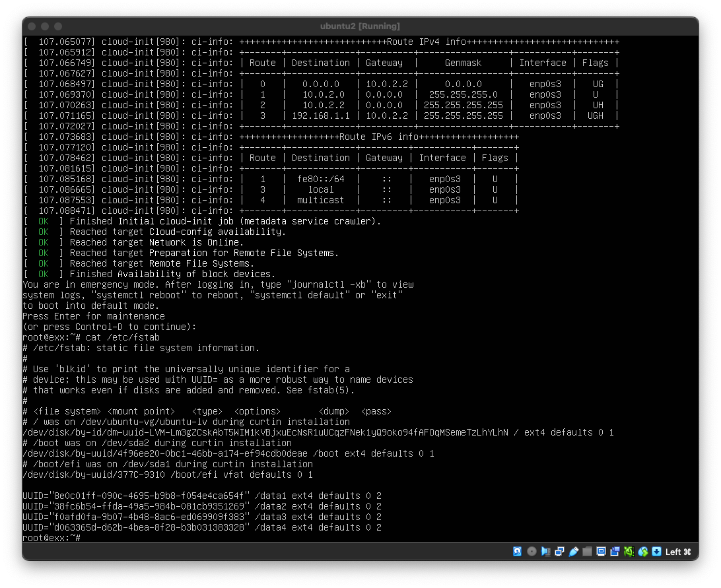Image resolution: width=721 pixels, height=588 pixels.
Task: Click the hard disk activity indicator icon
Action: point(517,552)
